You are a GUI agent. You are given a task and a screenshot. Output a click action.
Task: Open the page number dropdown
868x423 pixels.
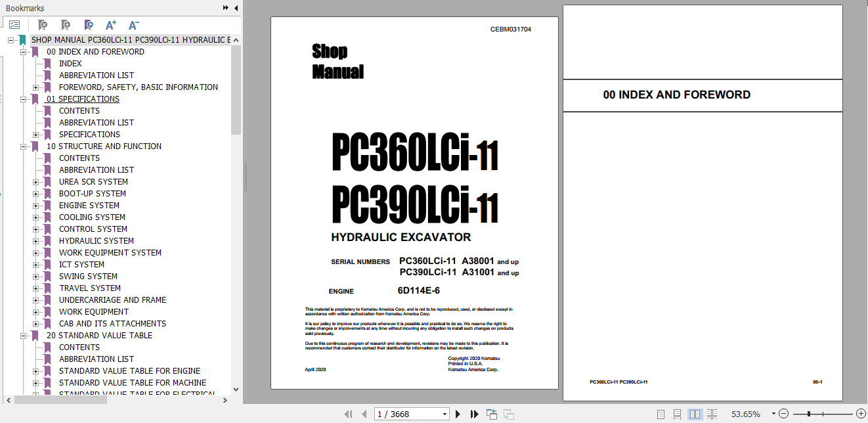coord(445,414)
